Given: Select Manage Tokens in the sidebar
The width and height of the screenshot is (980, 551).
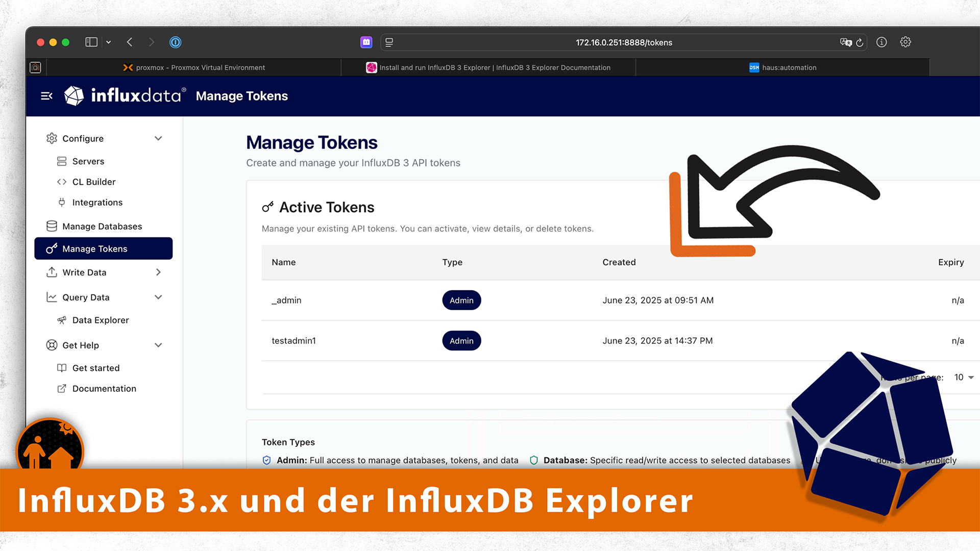Looking at the screenshot, I should tap(103, 248).
